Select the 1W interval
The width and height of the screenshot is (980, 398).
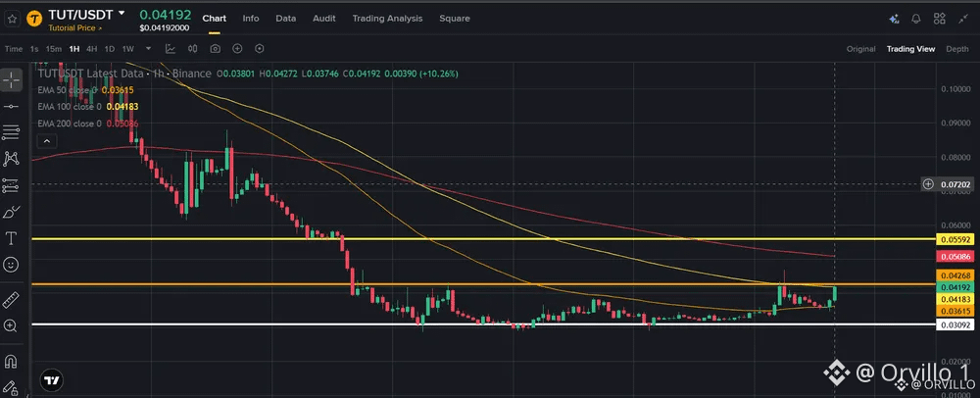128,49
